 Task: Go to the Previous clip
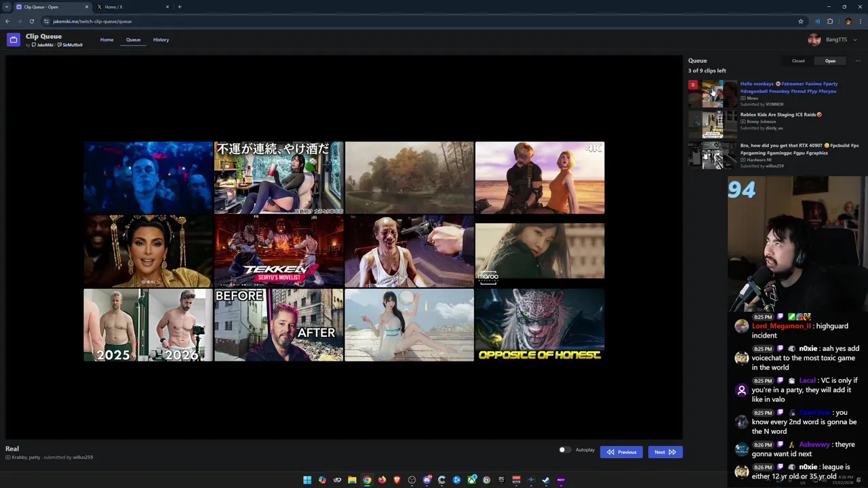click(x=621, y=452)
